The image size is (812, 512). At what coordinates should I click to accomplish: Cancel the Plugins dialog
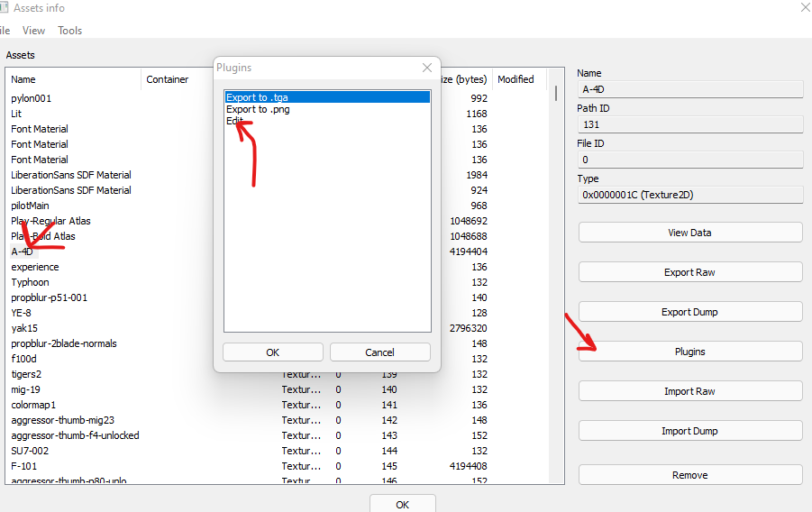pyautogui.click(x=379, y=352)
